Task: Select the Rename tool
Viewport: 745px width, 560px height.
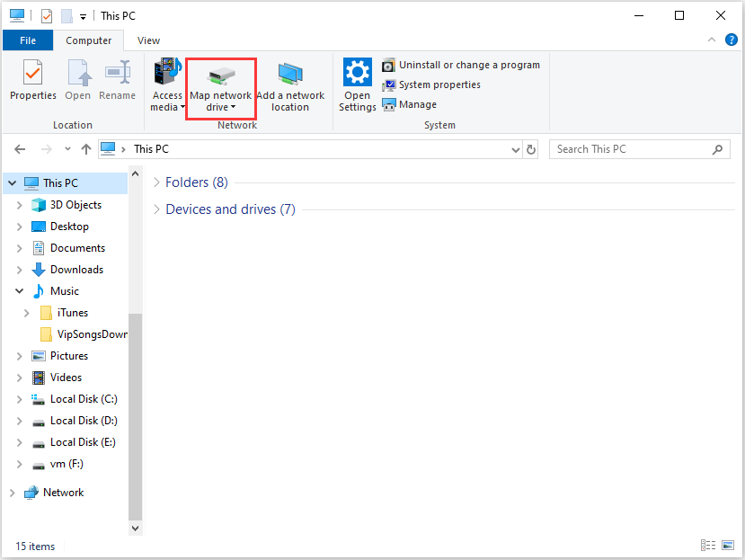Action: 117,83
